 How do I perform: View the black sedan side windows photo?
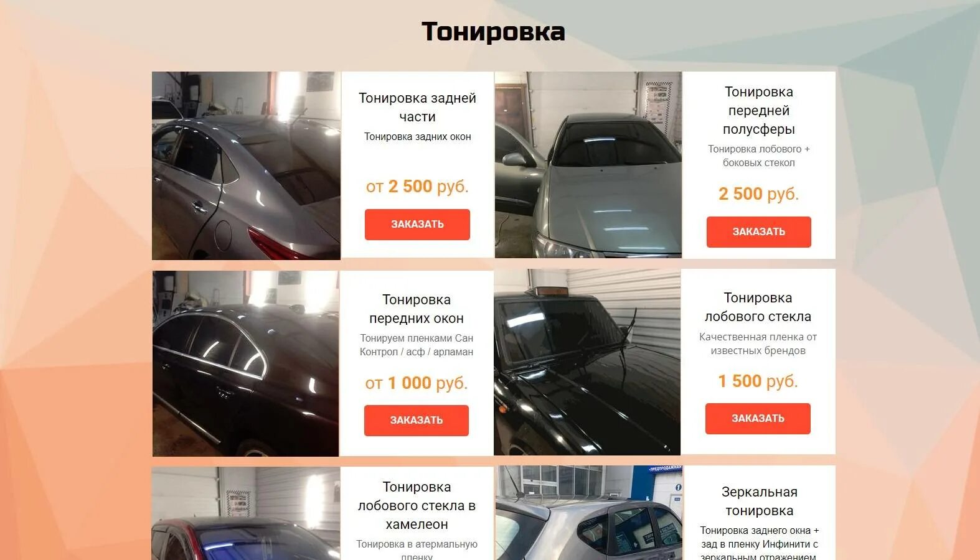point(246,363)
